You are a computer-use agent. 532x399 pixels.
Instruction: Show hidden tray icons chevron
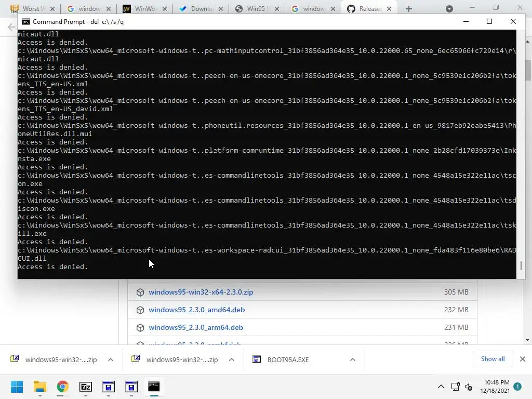pyautogui.click(x=441, y=387)
